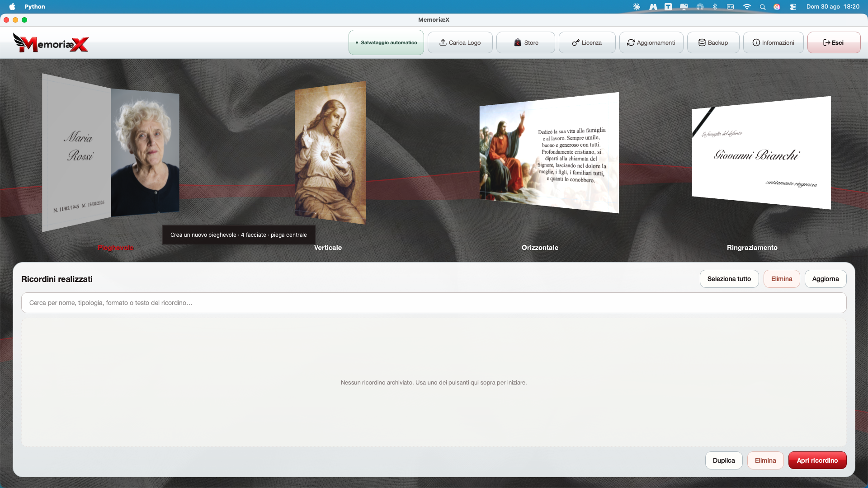Select the Orizzontale format label
Screen dimensions: 868x488
540,248
